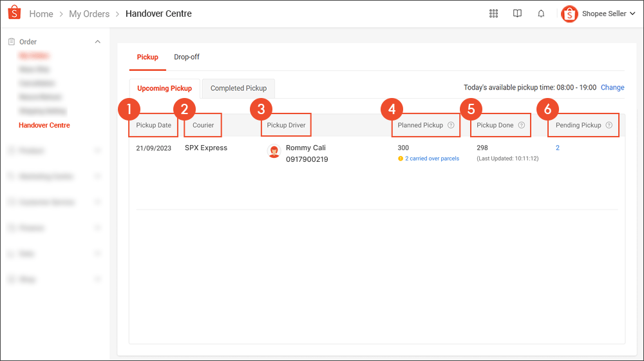Open the notifications bell icon
644x361 pixels.
point(542,14)
